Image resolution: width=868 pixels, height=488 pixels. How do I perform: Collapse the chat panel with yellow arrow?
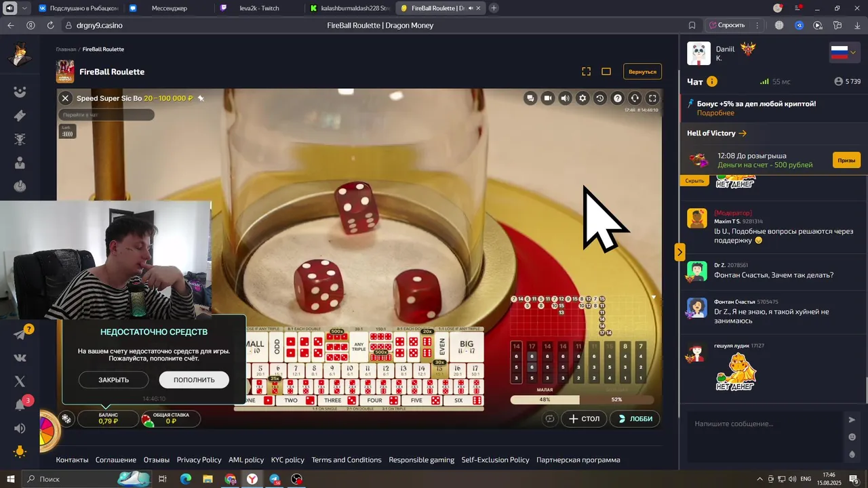coord(679,251)
